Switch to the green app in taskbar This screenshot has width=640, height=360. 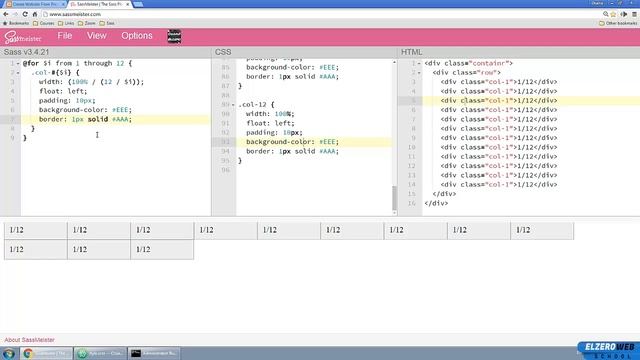(100, 353)
